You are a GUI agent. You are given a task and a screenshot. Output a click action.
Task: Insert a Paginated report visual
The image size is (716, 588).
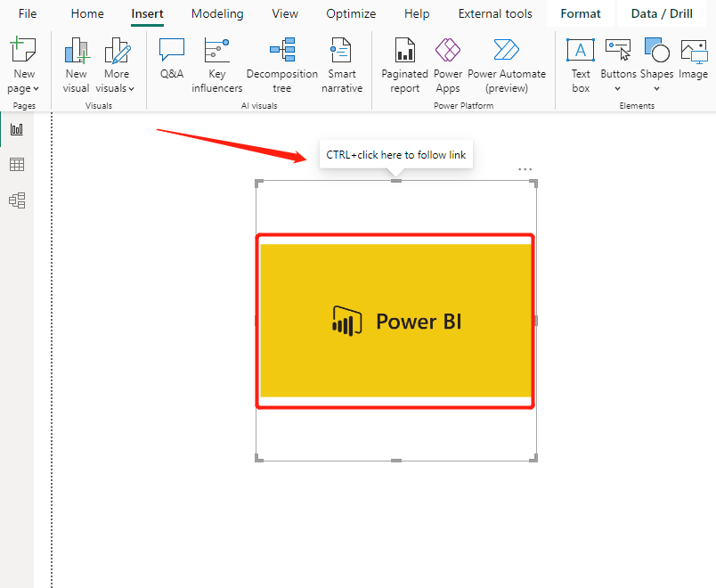pyautogui.click(x=404, y=65)
